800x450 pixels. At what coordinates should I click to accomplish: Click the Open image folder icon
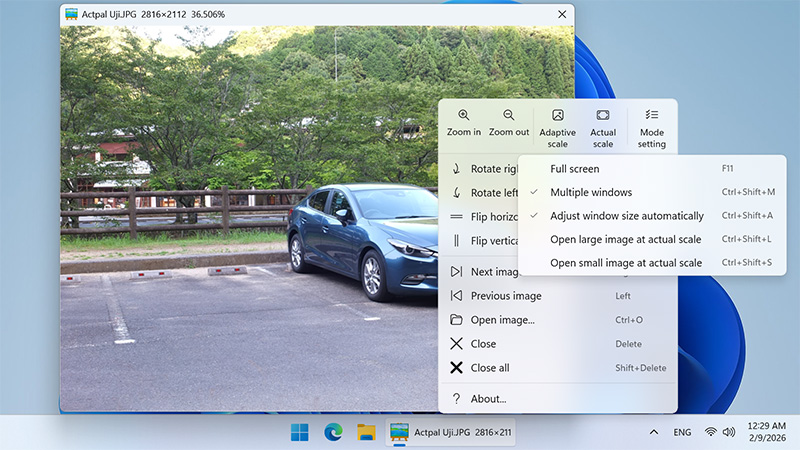tap(456, 320)
